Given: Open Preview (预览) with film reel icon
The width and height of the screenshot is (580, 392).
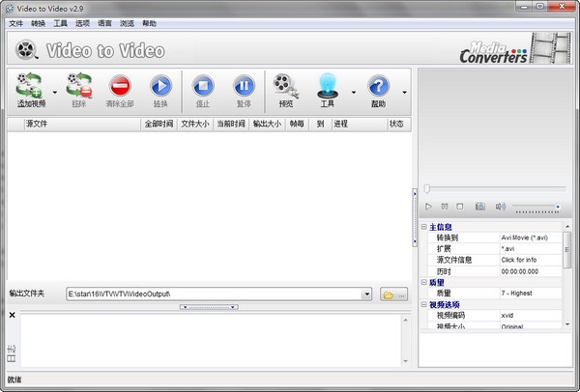Looking at the screenshot, I should [x=285, y=87].
